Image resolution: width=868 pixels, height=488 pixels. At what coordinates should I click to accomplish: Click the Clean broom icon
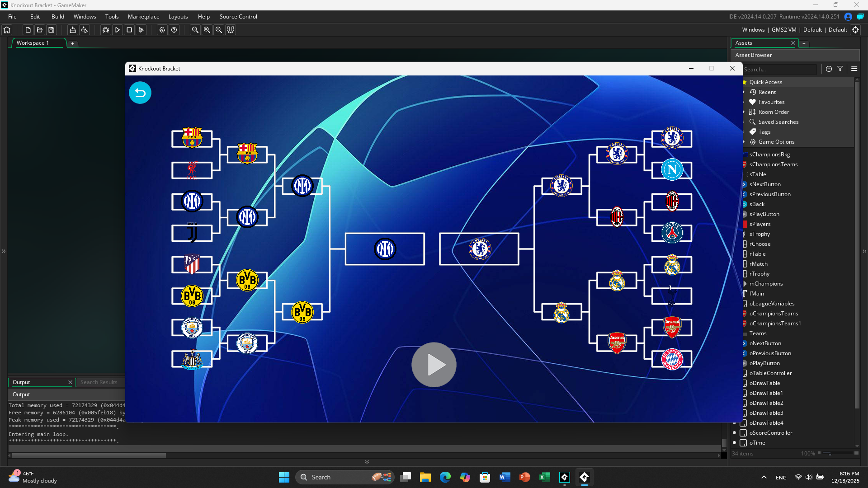pos(141,30)
